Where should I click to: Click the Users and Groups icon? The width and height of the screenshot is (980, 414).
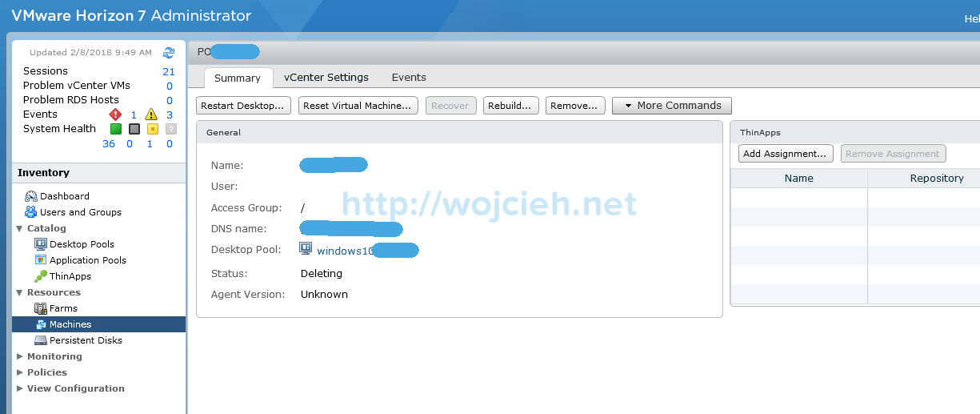31,212
